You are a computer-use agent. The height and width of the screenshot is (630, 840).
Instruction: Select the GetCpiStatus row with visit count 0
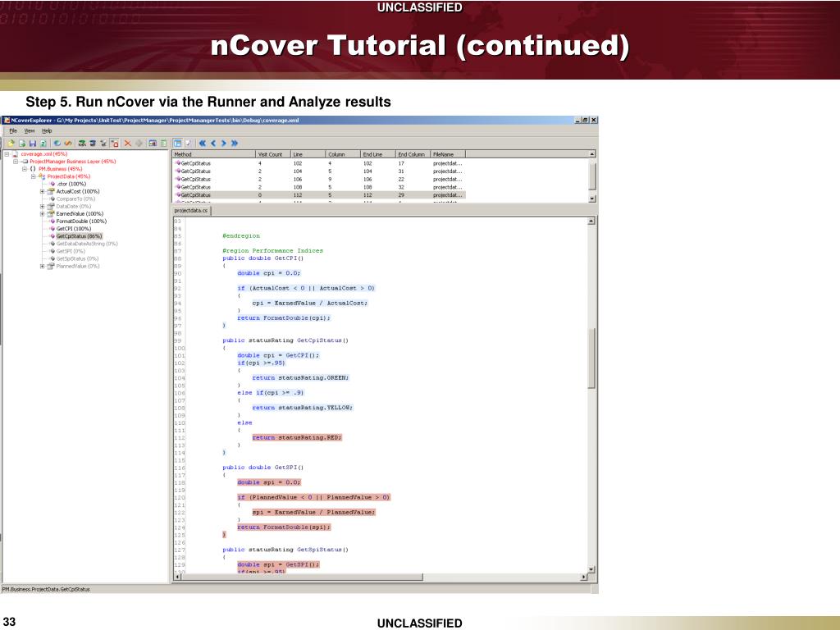(319, 195)
